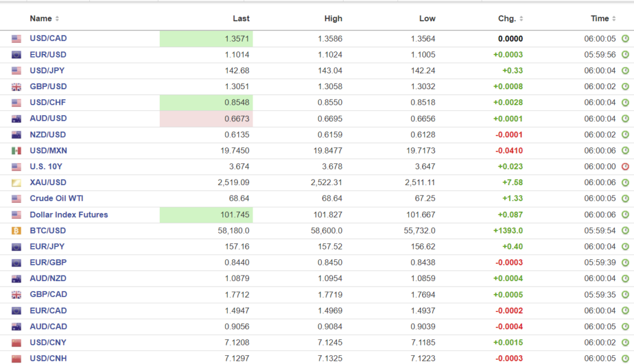Click the Mexico flag beside USD/MXN

pyautogui.click(x=17, y=150)
